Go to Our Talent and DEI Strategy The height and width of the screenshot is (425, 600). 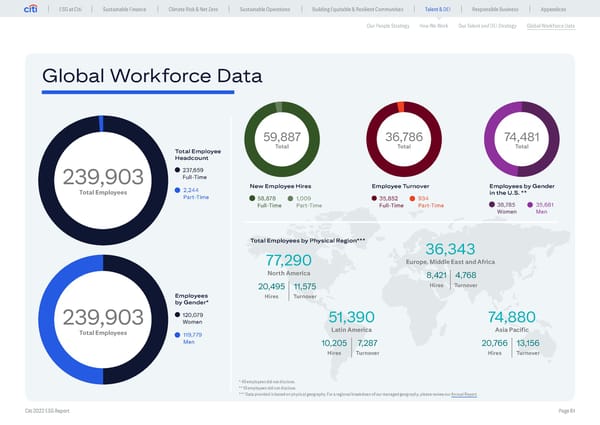tap(487, 26)
